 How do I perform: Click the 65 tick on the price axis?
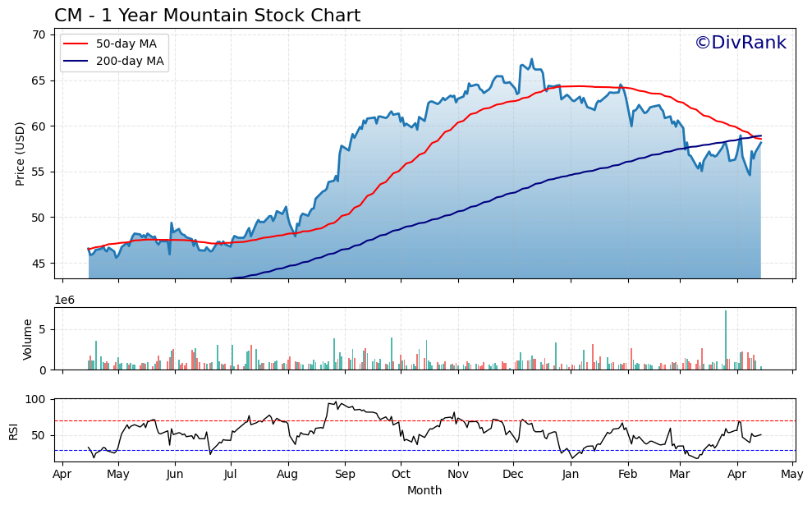(x=39, y=80)
